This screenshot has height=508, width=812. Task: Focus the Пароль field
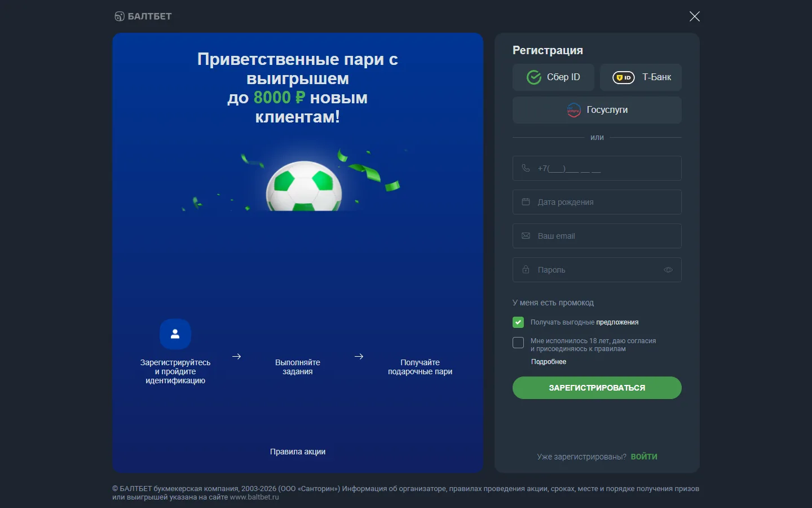tap(597, 270)
